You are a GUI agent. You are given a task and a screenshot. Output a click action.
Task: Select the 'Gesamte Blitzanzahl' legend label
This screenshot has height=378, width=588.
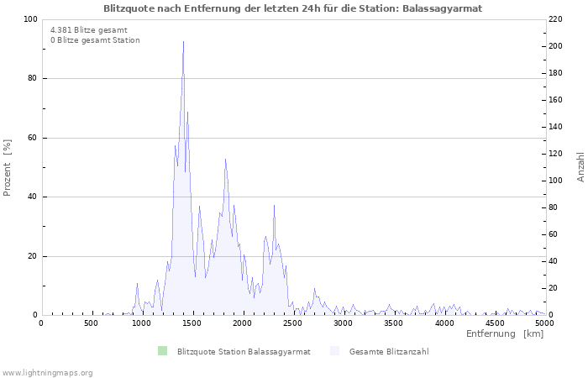point(389,352)
